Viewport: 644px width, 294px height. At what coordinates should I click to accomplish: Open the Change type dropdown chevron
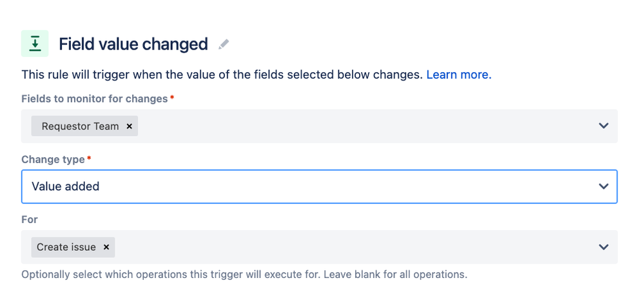point(603,186)
